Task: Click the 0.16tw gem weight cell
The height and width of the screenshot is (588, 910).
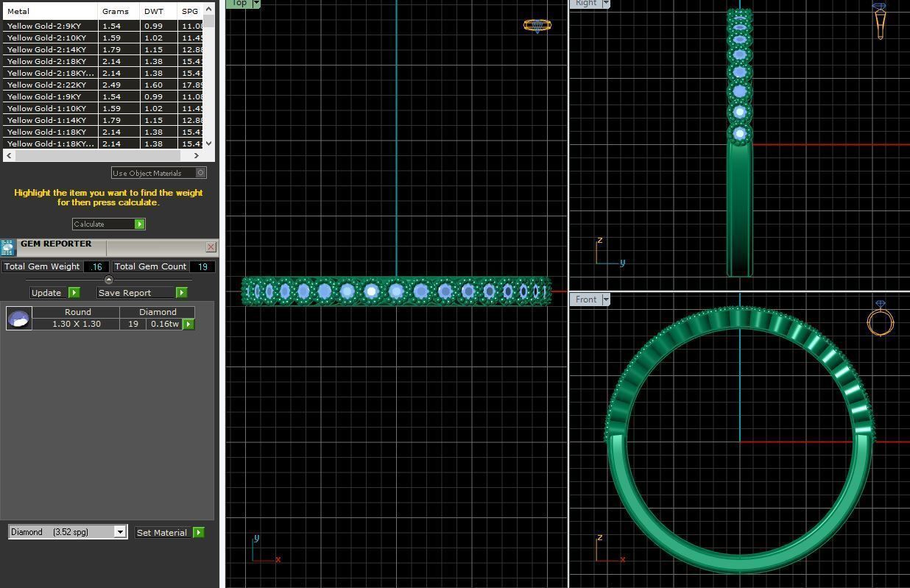Action: tap(164, 324)
